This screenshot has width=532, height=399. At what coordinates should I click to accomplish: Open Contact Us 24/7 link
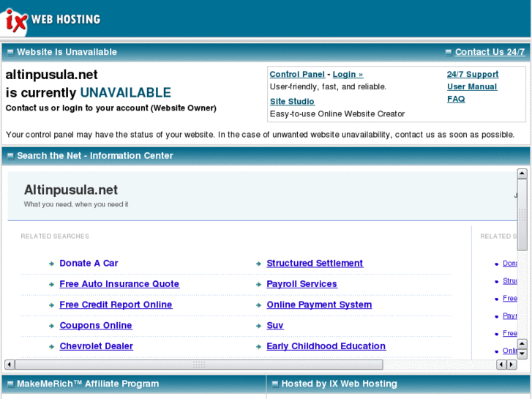coord(490,52)
